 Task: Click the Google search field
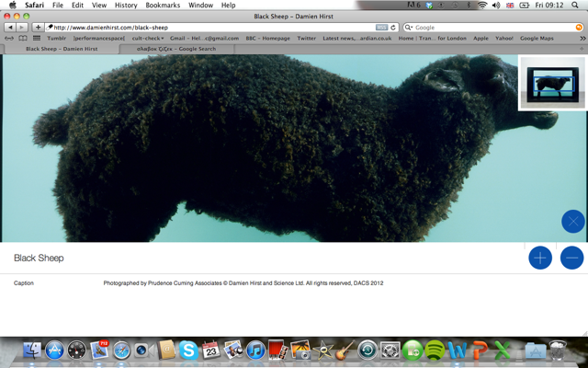493,28
